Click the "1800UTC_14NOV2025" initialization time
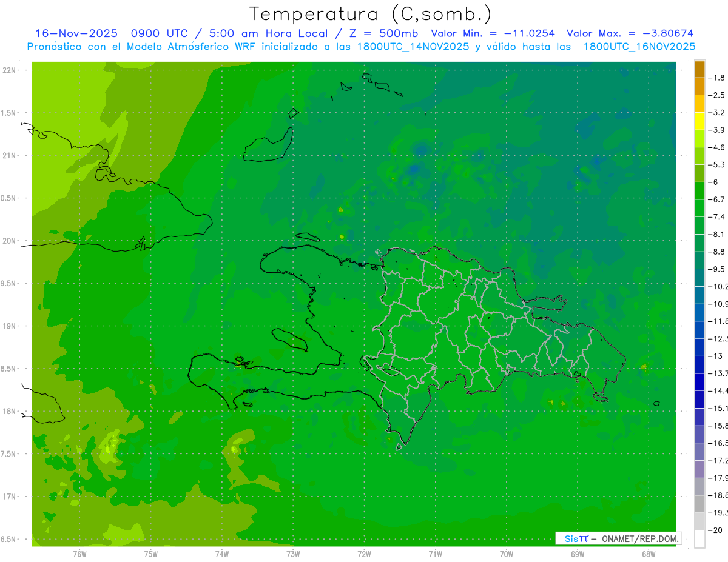The width and height of the screenshot is (728, 562). coord(413,47)
